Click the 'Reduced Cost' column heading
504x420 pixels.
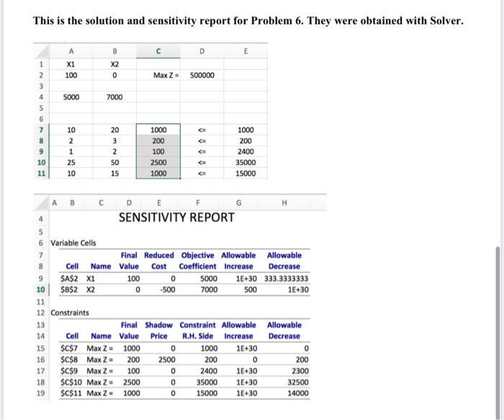tap(159, 261)
